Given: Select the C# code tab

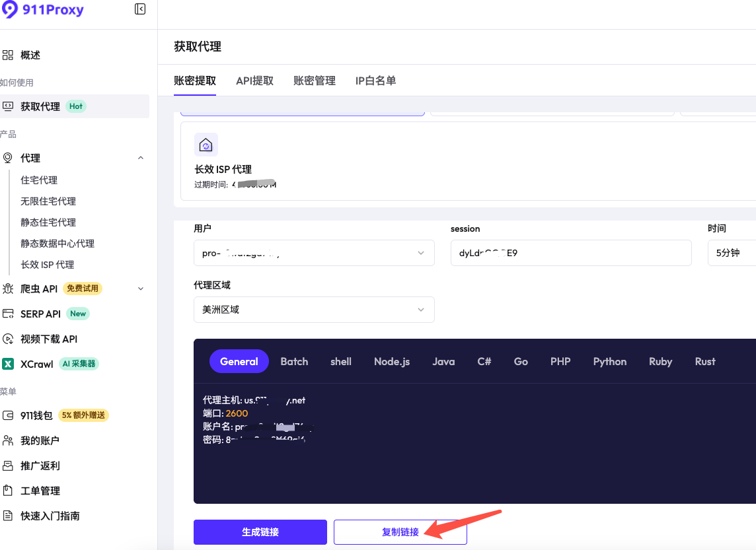Looking at the screenshot, I should point(484,361).
